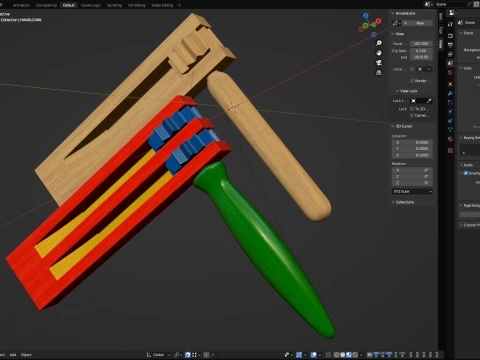Switch to the UV Editing workspace tab
Viewport: 480px width, 360px height.
[x=137, y=5]
